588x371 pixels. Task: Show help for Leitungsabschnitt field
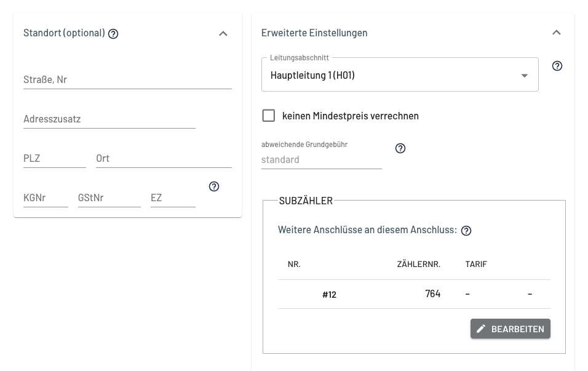click(557, 66)
